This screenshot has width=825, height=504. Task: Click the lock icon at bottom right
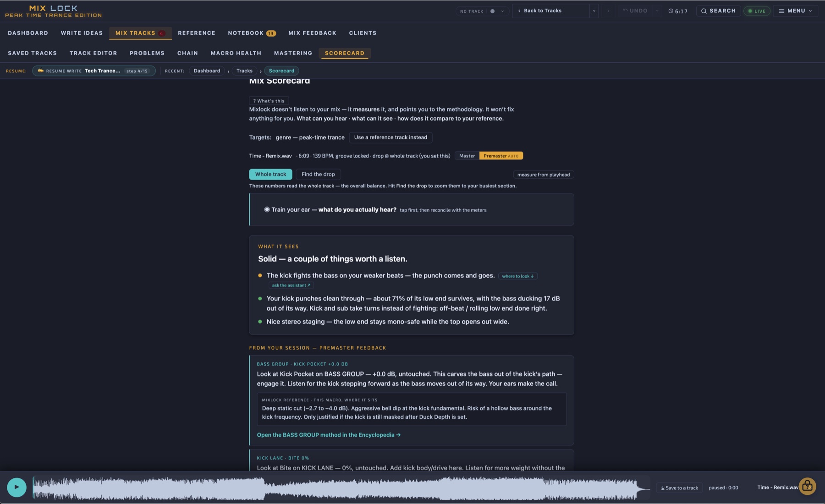(807, 486)
